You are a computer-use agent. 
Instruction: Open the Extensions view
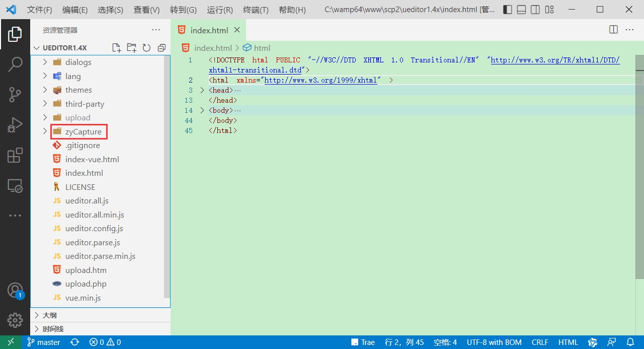(x=15, y=155)
